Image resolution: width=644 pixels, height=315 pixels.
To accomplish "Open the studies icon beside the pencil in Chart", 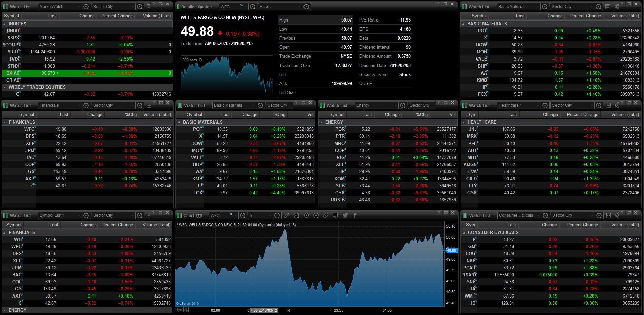I will pos(296,215).
